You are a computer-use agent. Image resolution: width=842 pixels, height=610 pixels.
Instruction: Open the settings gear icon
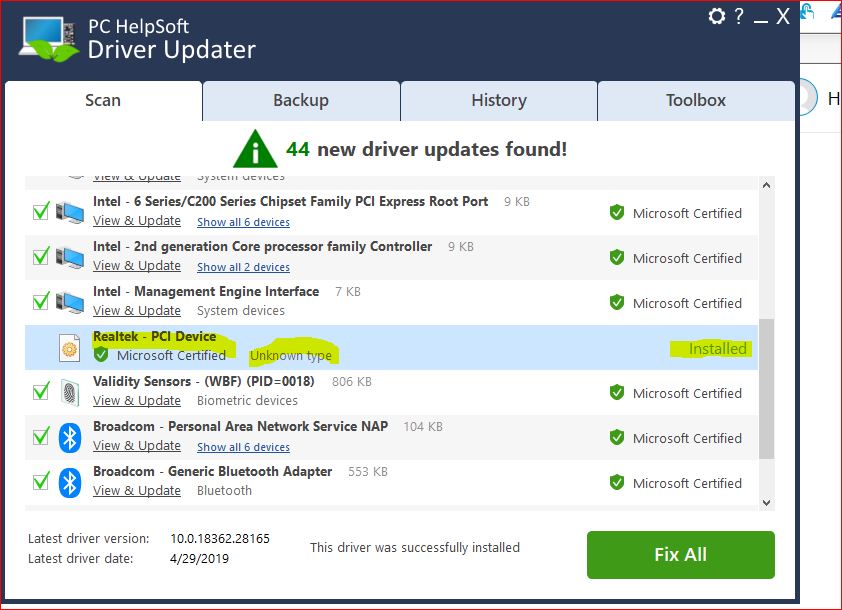coord(716,16)
